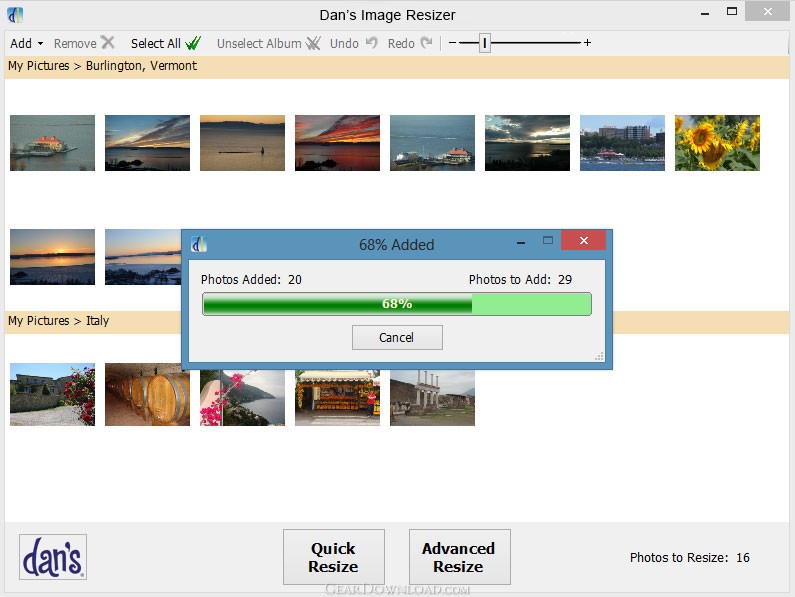795x597 pixels.
Task: Click the Redo arrow icon
Action: (x=426, y=43)
